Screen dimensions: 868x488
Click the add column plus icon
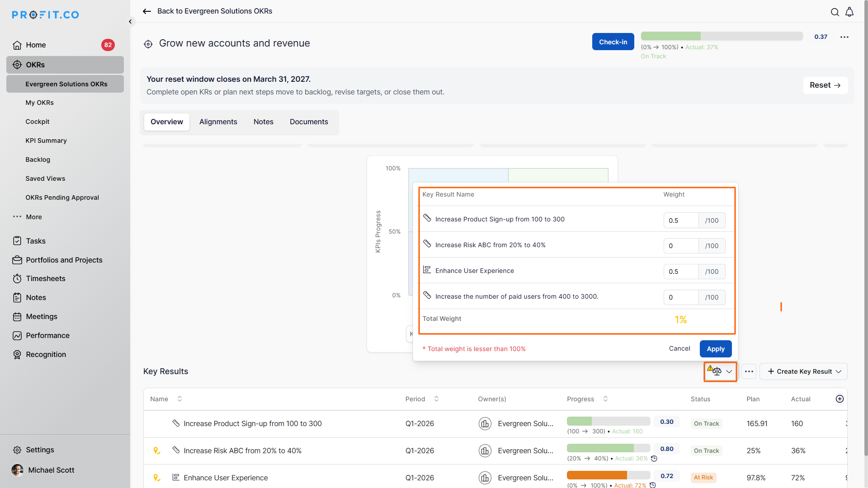840,399
